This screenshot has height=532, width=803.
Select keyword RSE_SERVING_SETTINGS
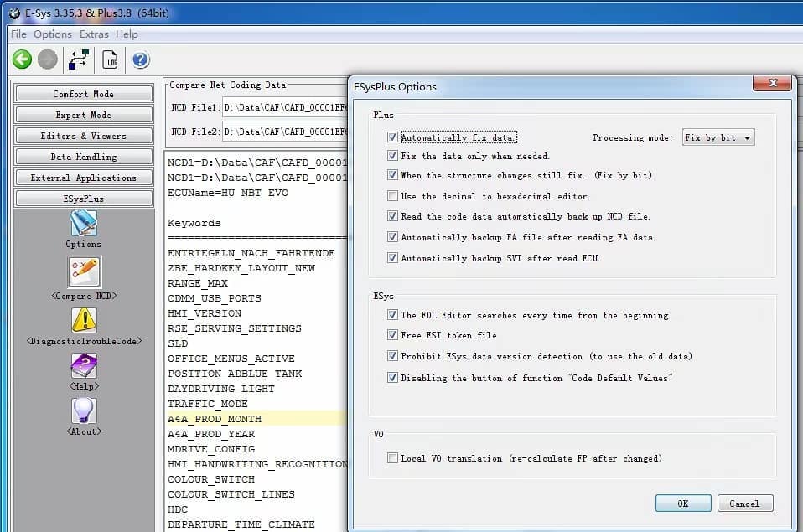point(234,328)
